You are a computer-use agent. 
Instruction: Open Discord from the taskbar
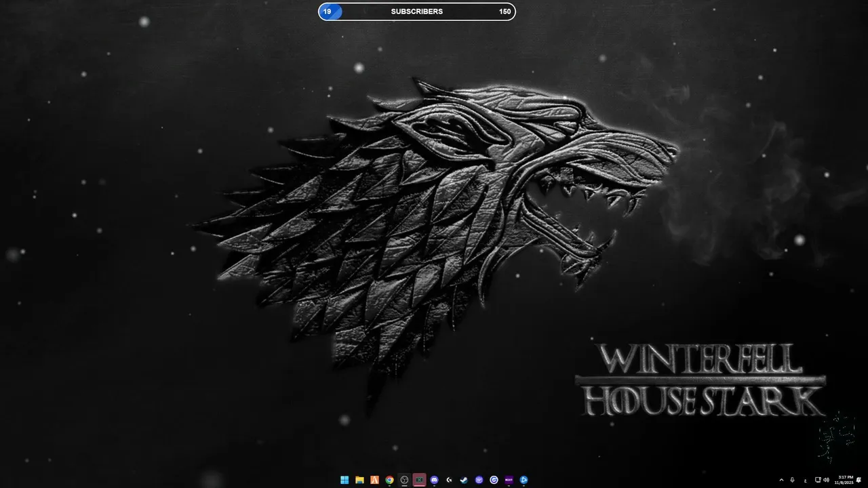pos(434,480)
